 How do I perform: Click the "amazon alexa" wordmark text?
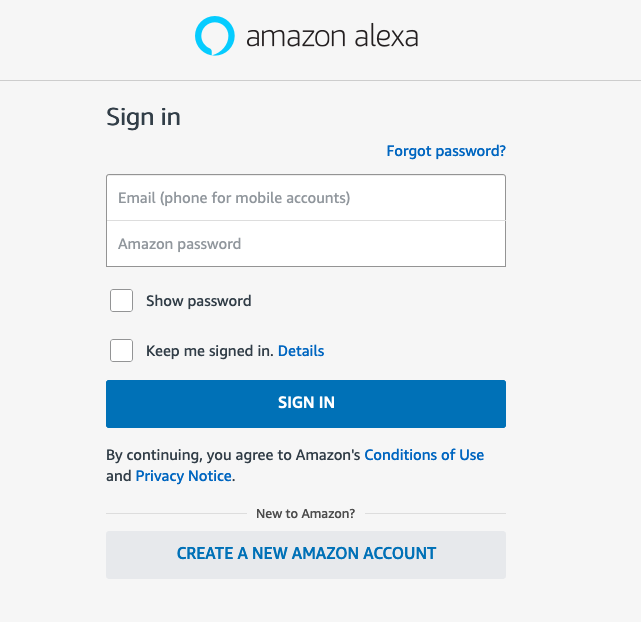click(x=332, y=38)
